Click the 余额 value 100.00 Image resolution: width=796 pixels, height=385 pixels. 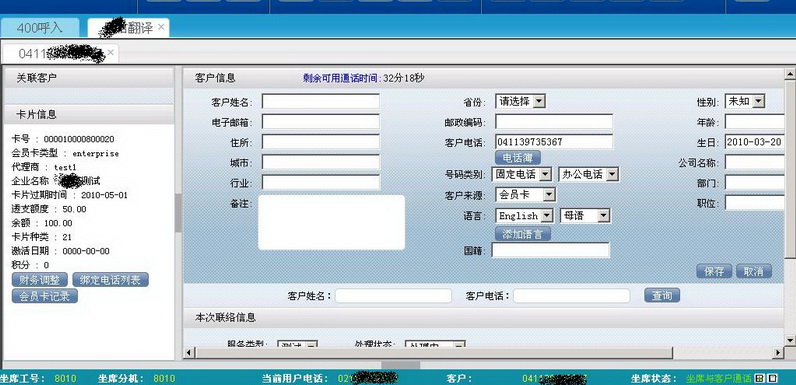tap(58, 223)
